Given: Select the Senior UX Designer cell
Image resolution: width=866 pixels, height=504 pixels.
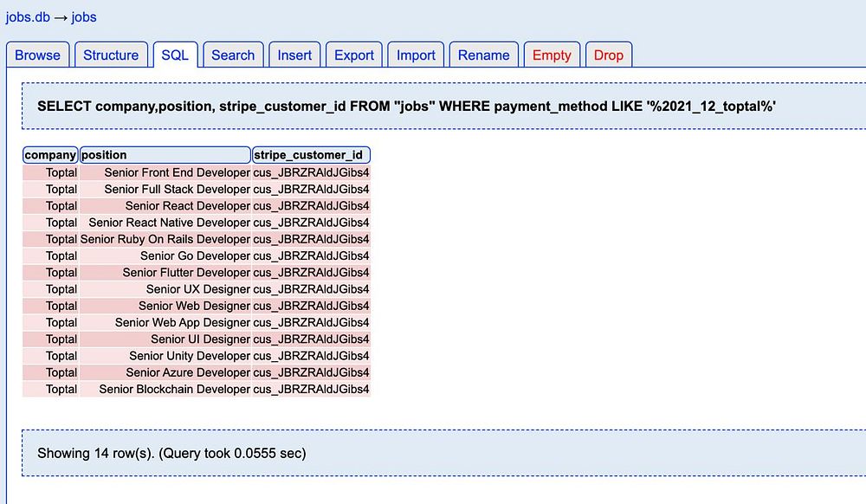Looking at the screenshot, I should pyautogui.click(x=165, y=289).
